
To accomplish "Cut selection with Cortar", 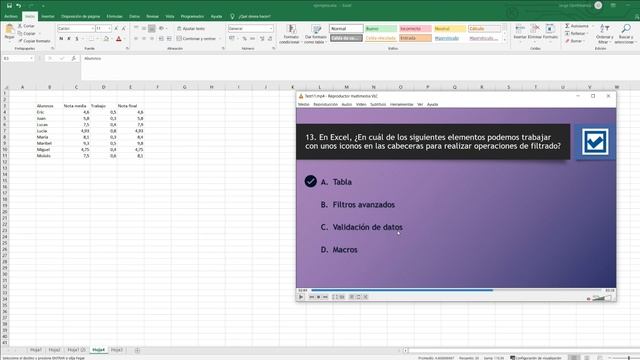I will tap(27, 26).
